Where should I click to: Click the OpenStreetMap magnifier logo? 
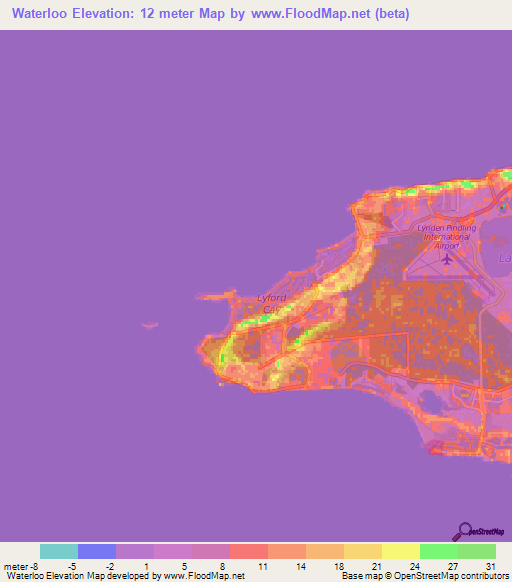(478, 532)
